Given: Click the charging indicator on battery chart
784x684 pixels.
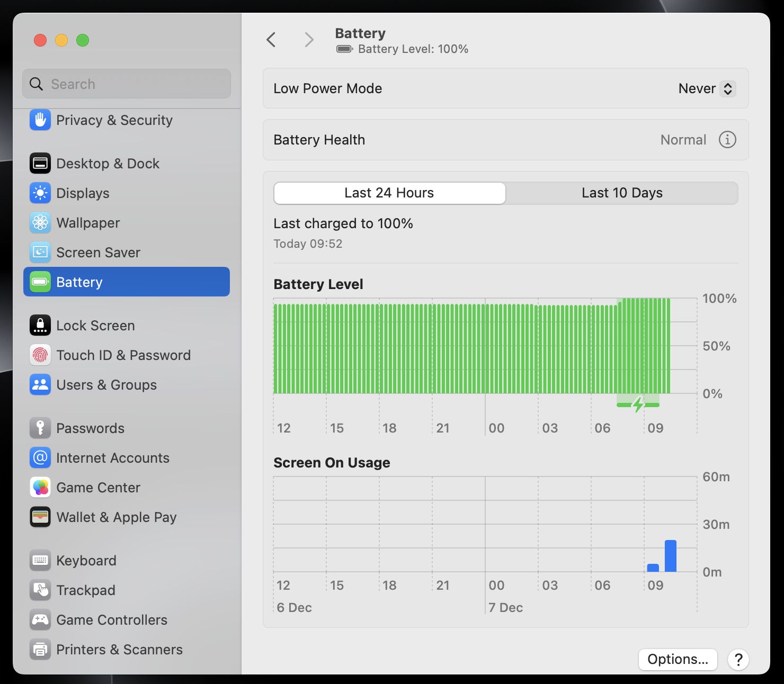Looking at the screenshot, I should pos(638,405).
